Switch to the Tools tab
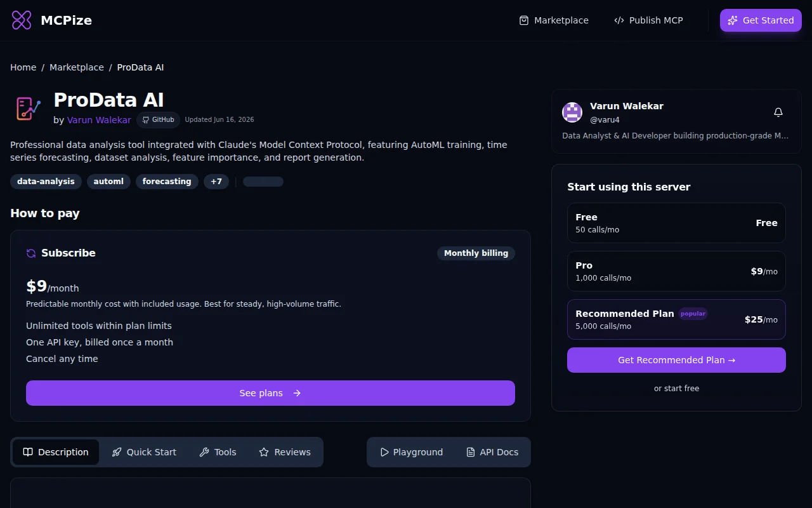 [218, 452]
